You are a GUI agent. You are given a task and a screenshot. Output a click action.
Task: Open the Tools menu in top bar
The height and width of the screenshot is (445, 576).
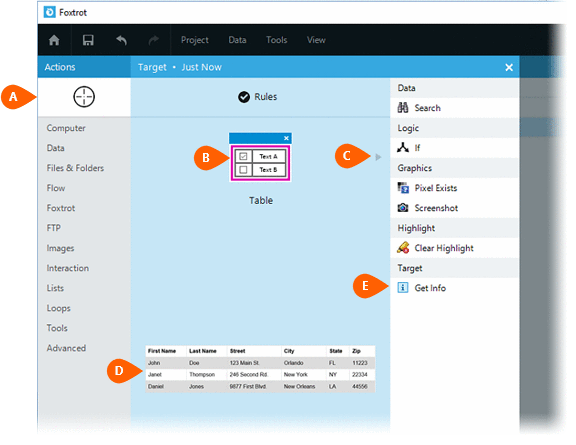pyautogui.click(x=277, y=40)
